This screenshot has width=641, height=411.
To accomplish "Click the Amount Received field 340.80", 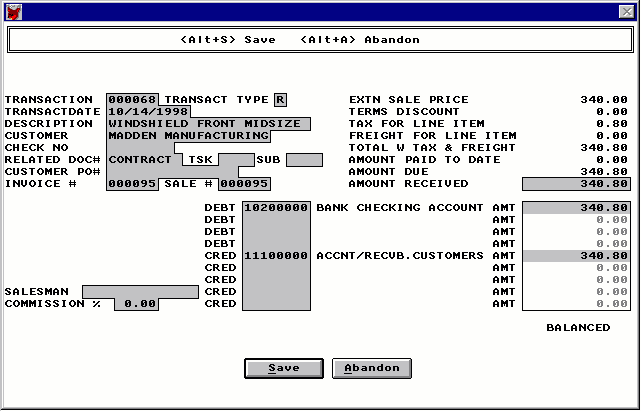I will click(x=576, y=184).
